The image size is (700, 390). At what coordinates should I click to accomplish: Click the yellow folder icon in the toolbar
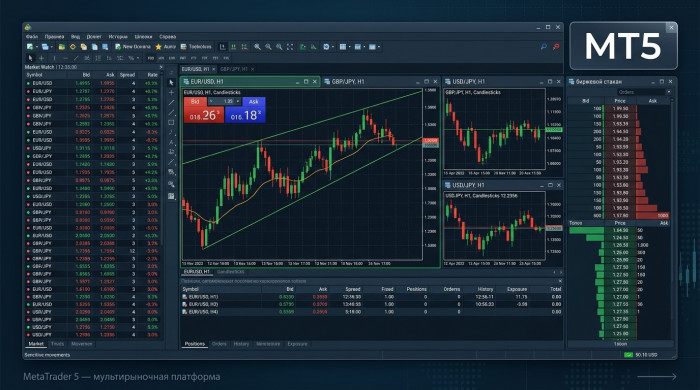(x=62, y=46)
